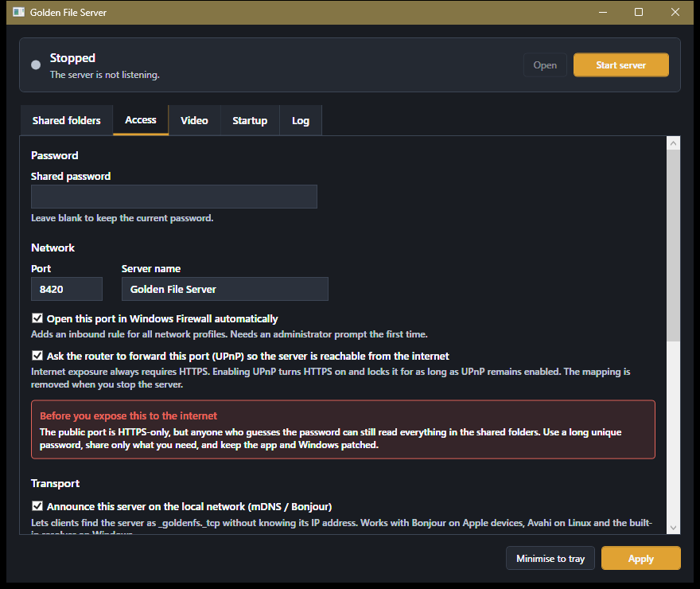700x589 pixels.
Task: Click the scrollbar down arrow
Action: point(673,528)
